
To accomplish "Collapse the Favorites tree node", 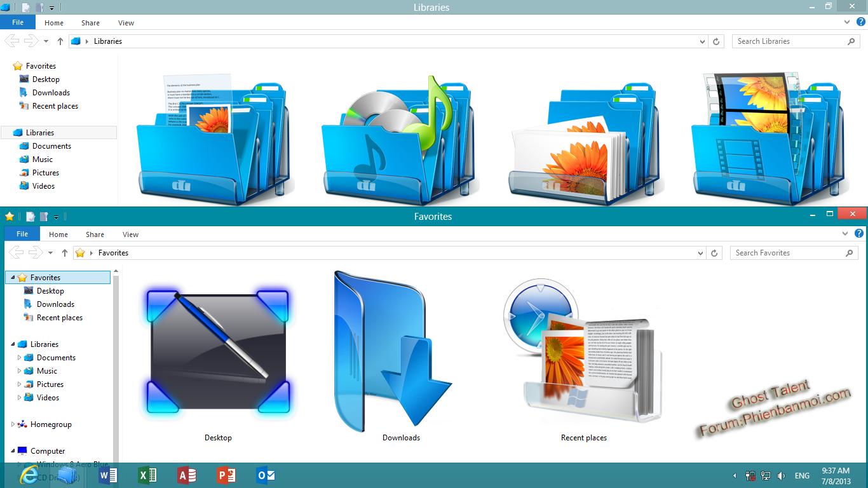I will (x=13, y=278).
